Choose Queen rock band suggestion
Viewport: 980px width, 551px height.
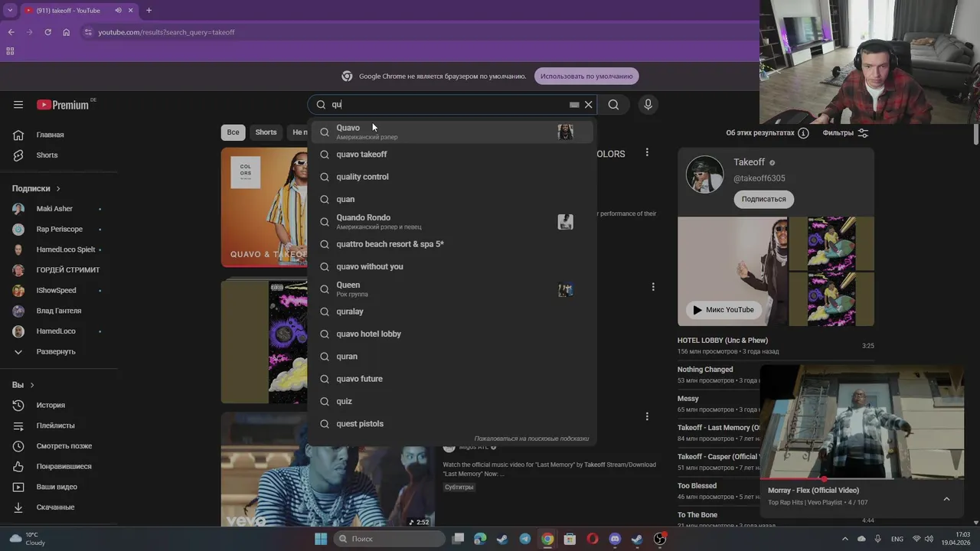pos(452,289)
